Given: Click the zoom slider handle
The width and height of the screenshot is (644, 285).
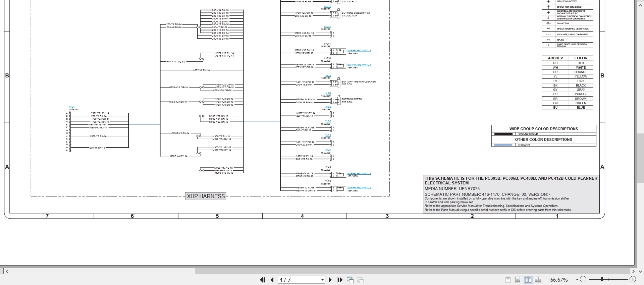Looking at the screenshot, I should point(602,279).
